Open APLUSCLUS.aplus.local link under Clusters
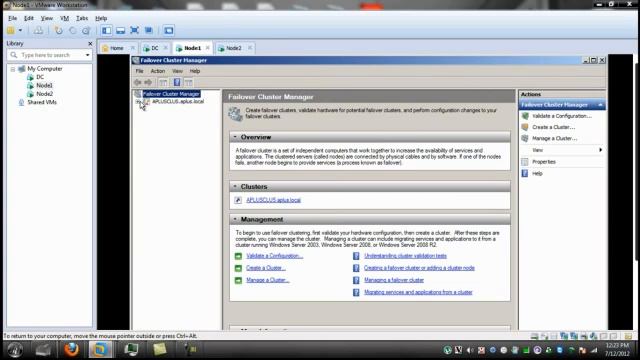The width and height of the screenshot is (640, 360). click(273, 200)
